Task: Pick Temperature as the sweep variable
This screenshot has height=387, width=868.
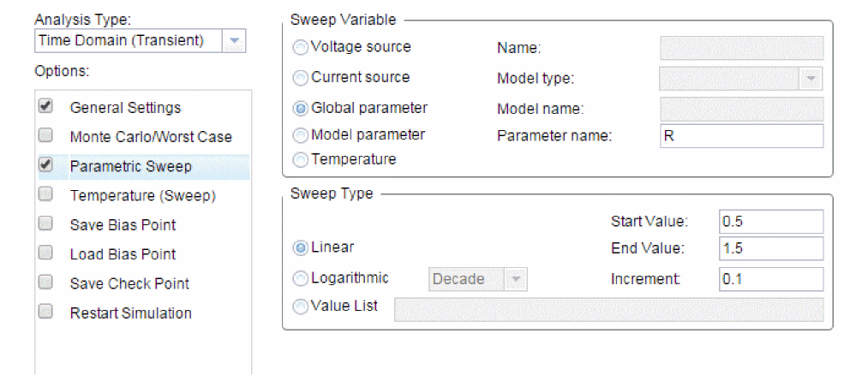Action: pyautogui.click(x=301, y=160)
